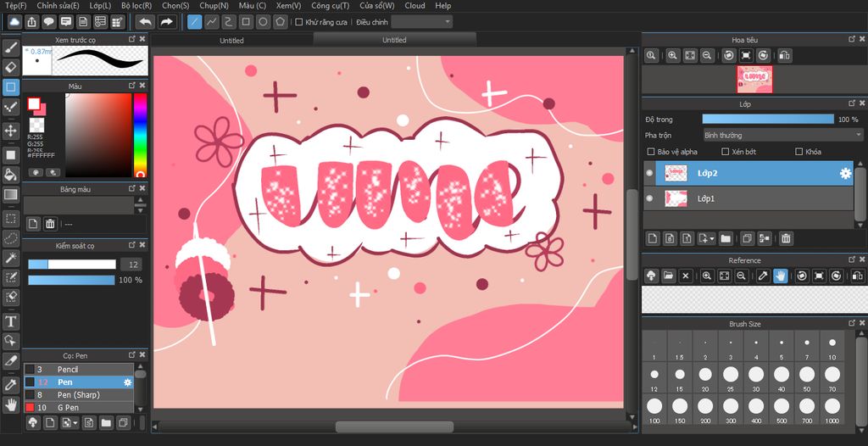Screen dimensions: 868x446
Task: Check the Bảo vệ alpha option
Action: [651, 151]
